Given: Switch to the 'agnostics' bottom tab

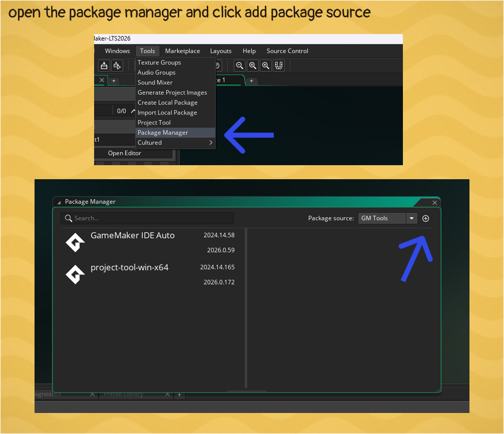Looking at the screenshot, I should pos(66,394).
